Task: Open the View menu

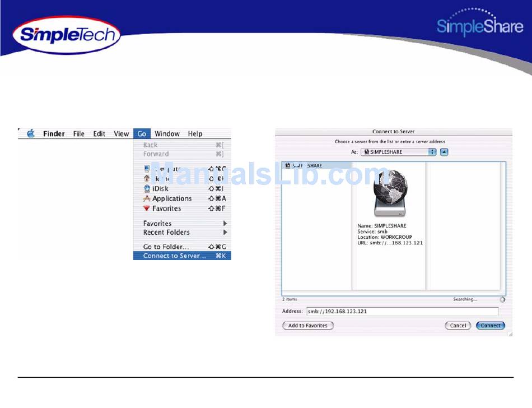Action: click(121, 134)
